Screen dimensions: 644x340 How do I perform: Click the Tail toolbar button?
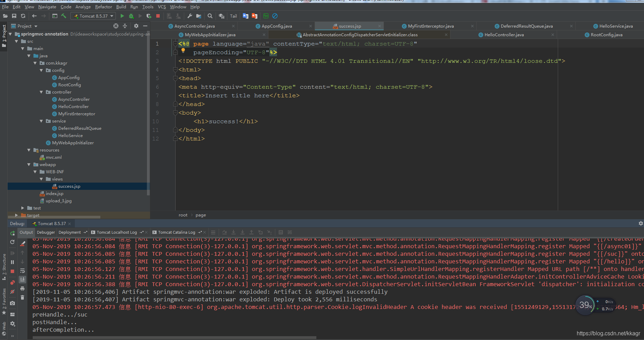(234, 16)
